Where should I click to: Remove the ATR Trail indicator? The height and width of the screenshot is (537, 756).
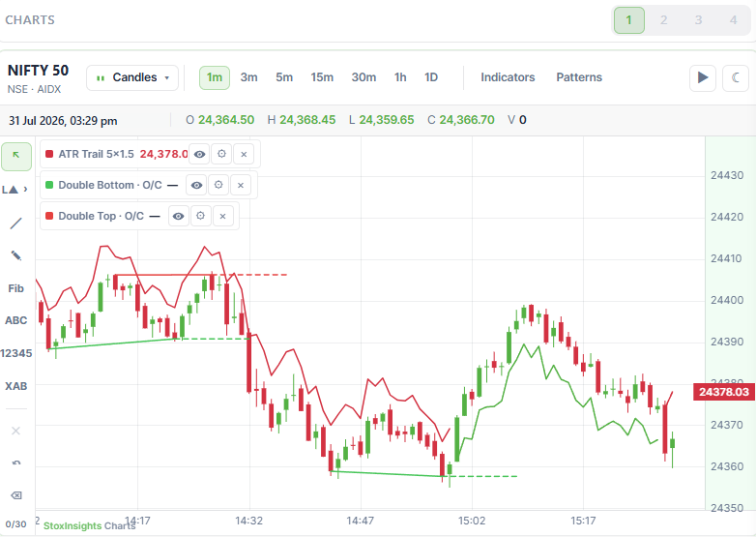pyautogui.click(x=244, y=155)
